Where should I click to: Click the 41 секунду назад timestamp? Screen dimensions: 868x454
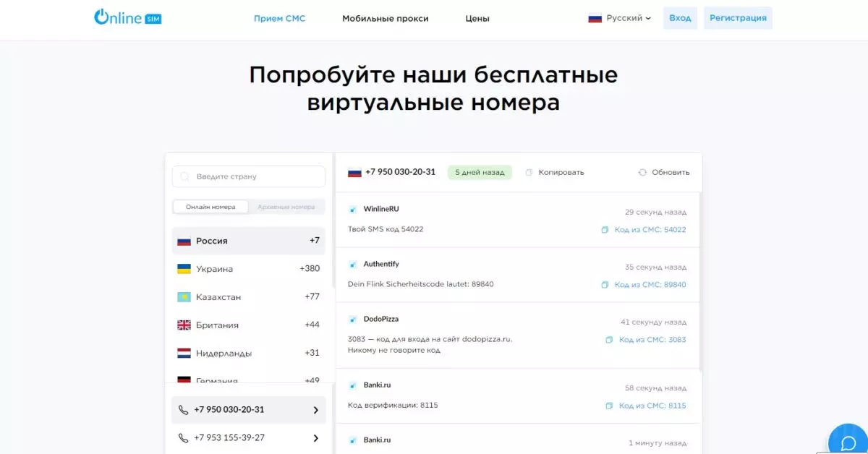point(654,322)
